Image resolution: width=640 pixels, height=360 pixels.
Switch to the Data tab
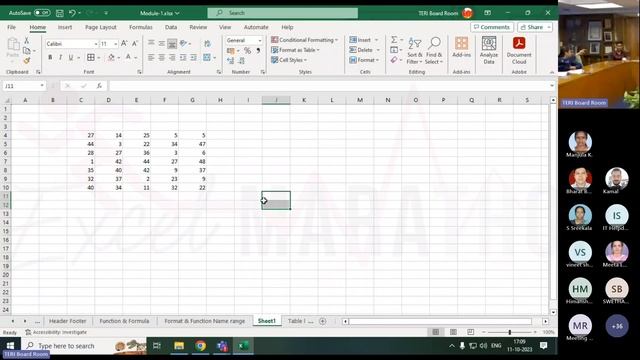pyautogui.click(x=171, y=27)
